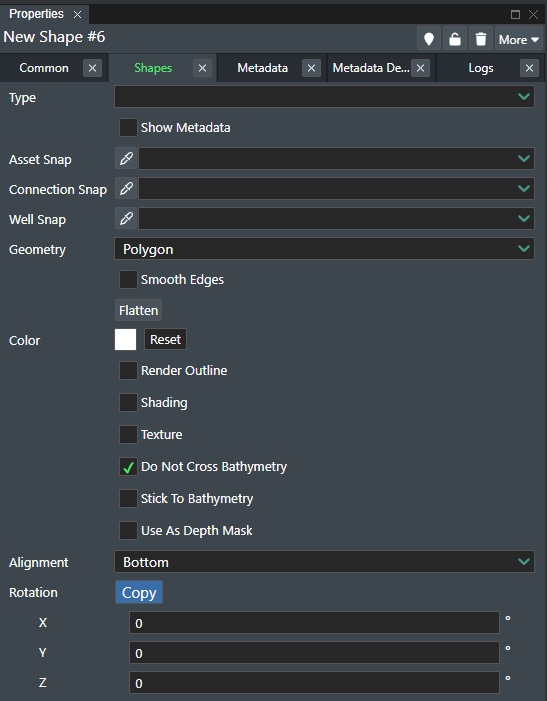This screenshot has width=547, height=701.
Task: Enable Show Metadata checkbox
Action: 128,127
